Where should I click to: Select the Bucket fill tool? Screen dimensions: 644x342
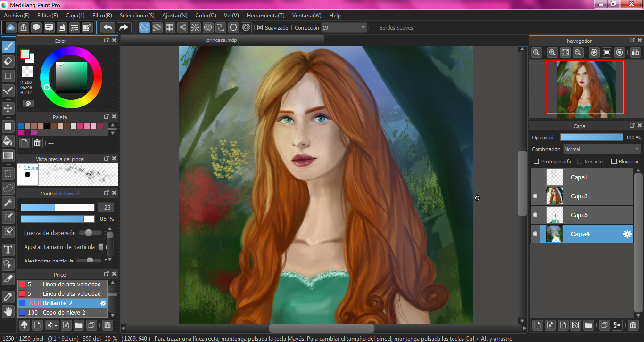click(8, 140)
